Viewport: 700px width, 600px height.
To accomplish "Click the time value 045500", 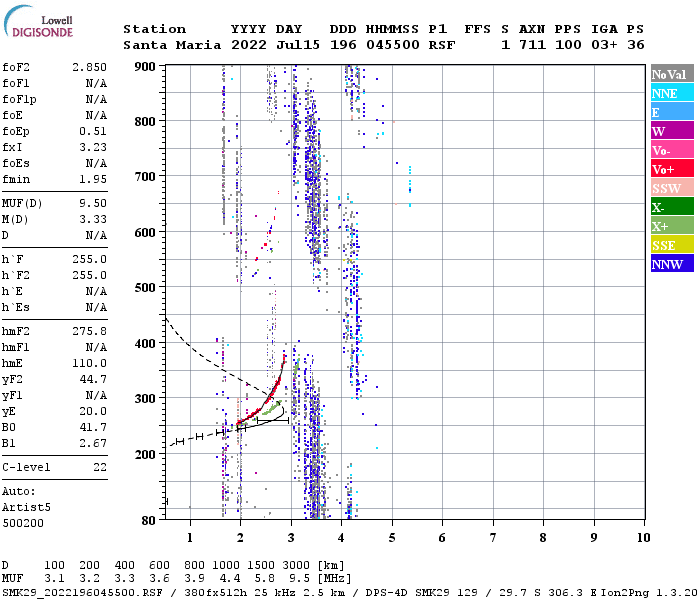I will click(392, 45).
